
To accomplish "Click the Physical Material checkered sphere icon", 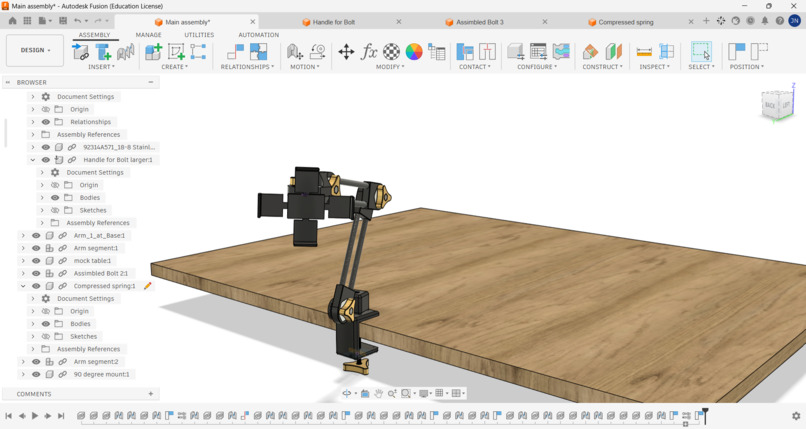I will pyautogui.click(x=392, y=52).
